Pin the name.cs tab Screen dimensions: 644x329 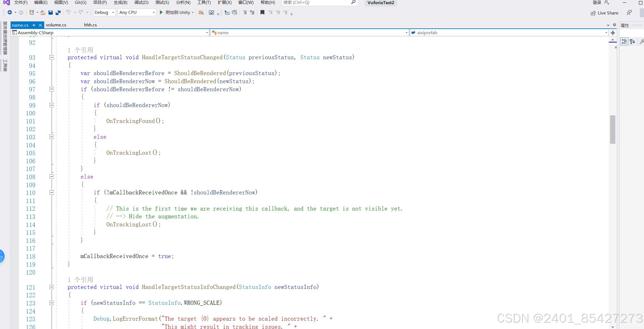coord(34,25)
